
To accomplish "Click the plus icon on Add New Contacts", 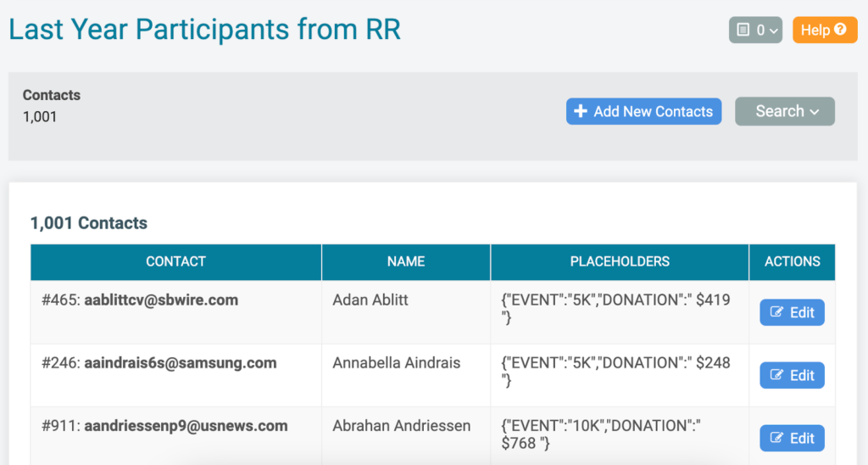I will pyautogui.click(x=580, y=111).
